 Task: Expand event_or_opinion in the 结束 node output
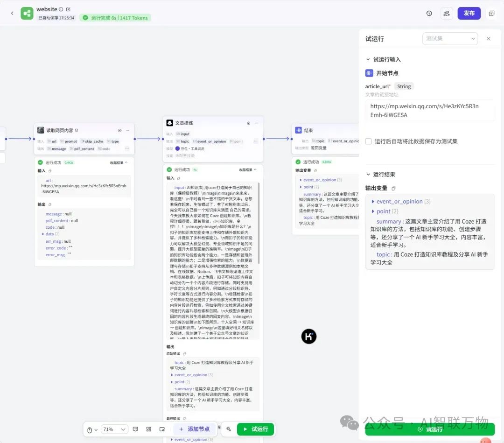(x=301, y=180)
